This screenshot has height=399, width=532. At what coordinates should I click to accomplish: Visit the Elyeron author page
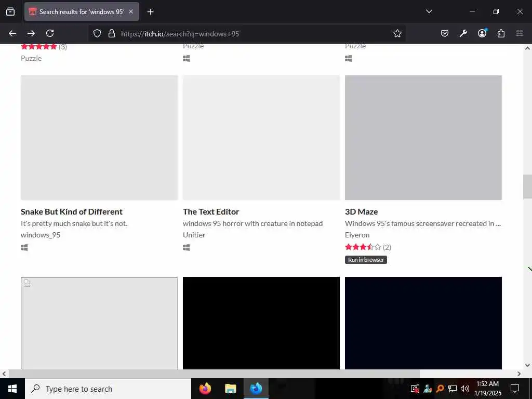click(x=357, y=235)
